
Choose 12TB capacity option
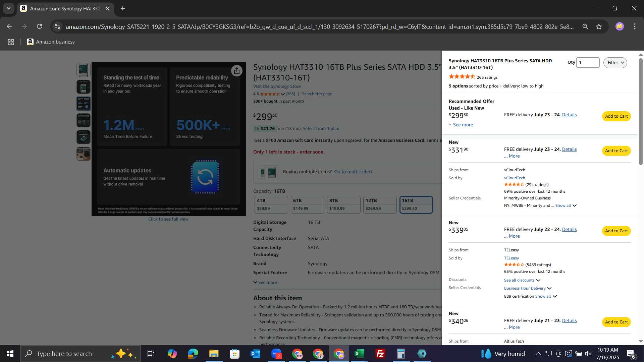pos(380,204)
